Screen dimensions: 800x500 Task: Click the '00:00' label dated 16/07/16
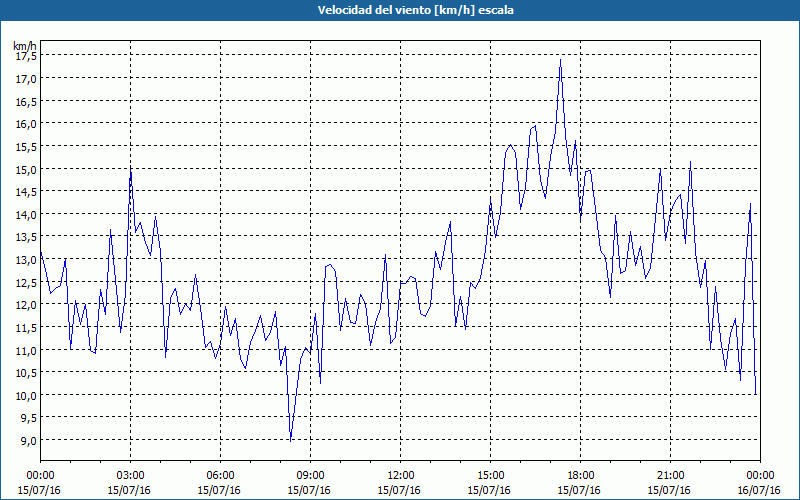point(760,476)
